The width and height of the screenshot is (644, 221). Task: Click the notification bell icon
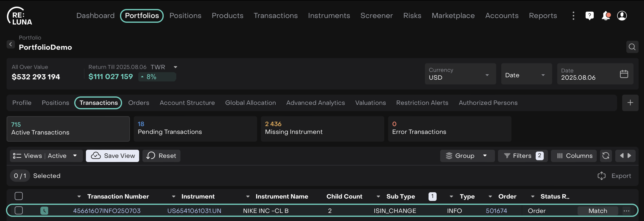point(606,16)
